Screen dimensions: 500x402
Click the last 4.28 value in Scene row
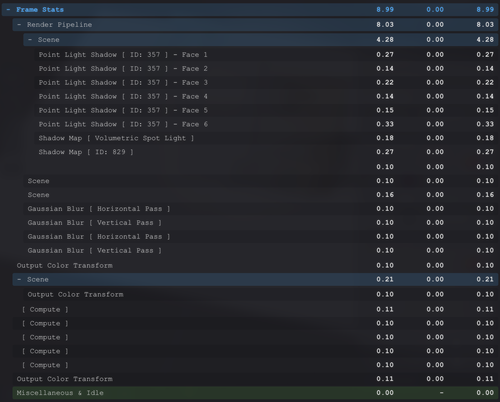click(x=485, y=40)
